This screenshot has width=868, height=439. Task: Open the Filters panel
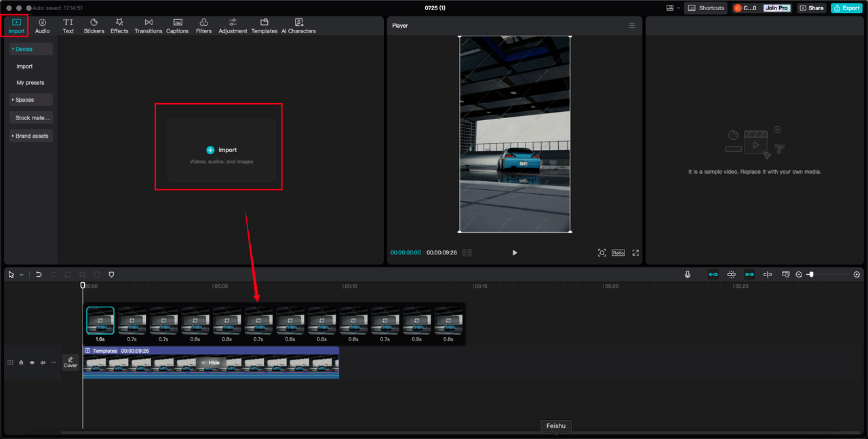click(203, 26)
